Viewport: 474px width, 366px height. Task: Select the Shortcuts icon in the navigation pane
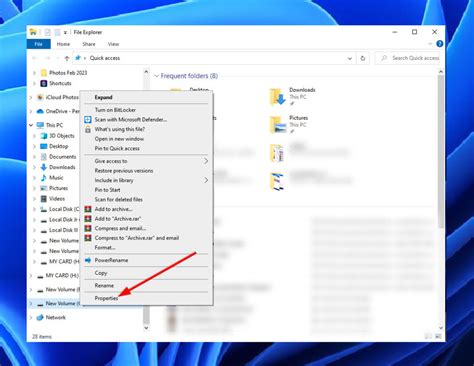point(44,83)
